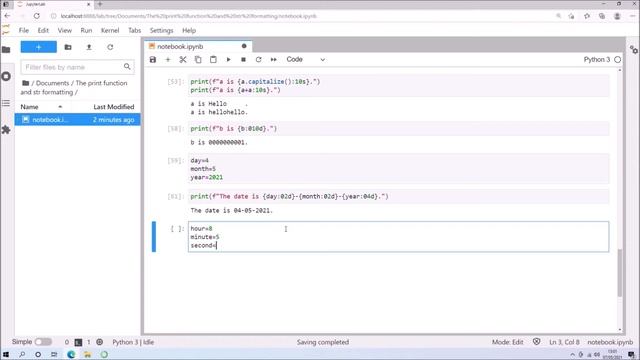640x360 pixels.
Task: Click the output text 'The date is 04-05-2021.'
Action: click(x=231, y=211)
